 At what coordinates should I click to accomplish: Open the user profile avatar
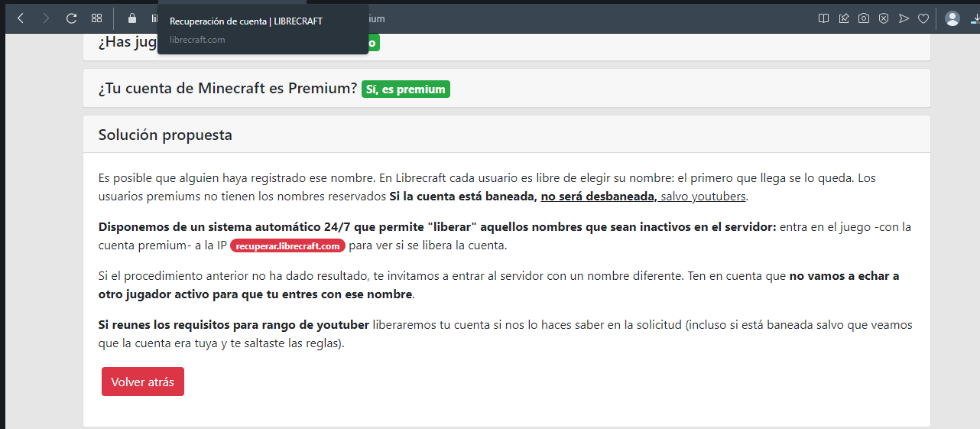pyautogui.click(x=952, y=18)
